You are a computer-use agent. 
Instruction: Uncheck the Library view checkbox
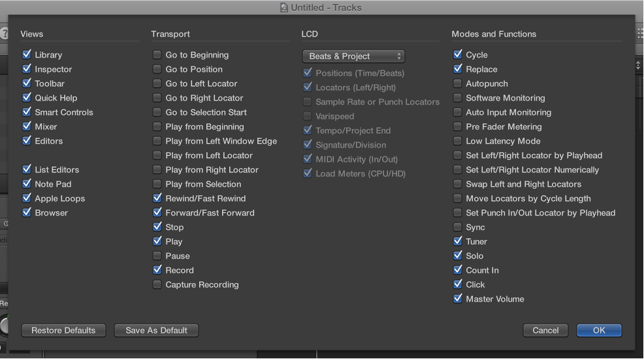click(27, 55)
